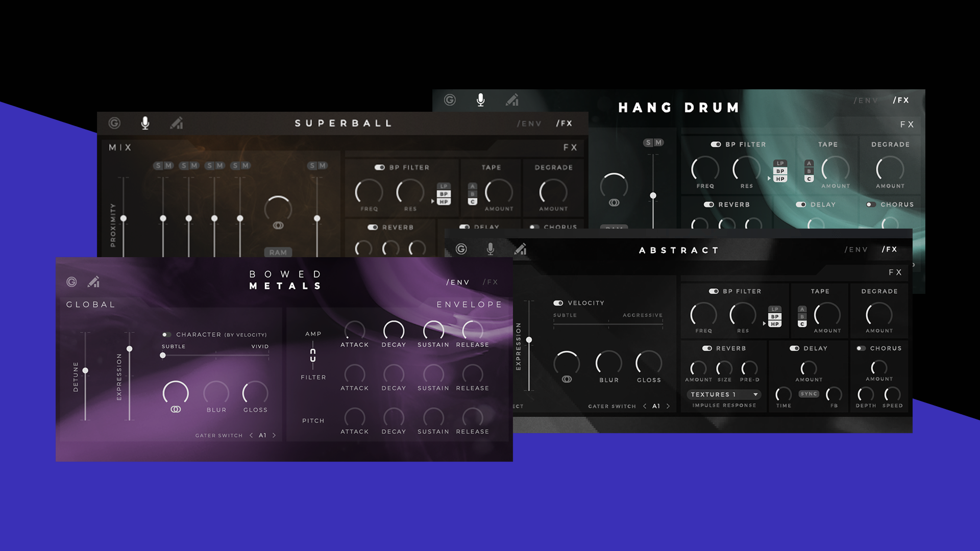The image size is (980, 551).
Task: Click the bar-graph icon on Superball header
Action: [177, 123]
